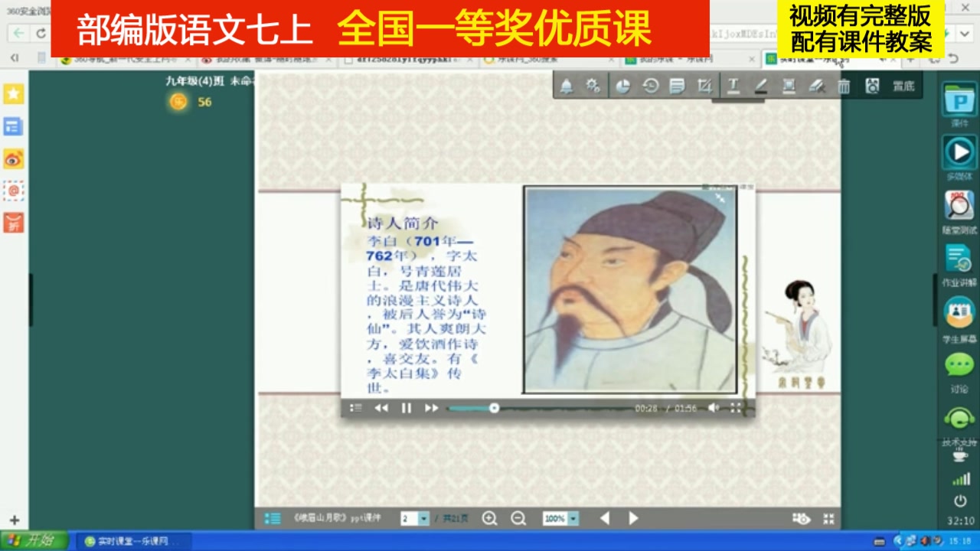The width and height of the screenshot is (980, 551).
Task: Toggle slide fullscreen in bottom bar
Action: [x=828, y=520]
